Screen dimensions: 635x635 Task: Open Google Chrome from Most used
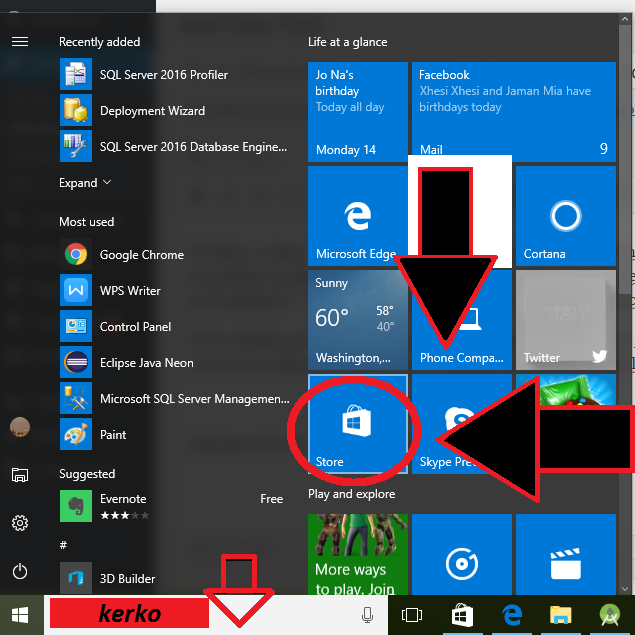pyautogui.click(x=141, y=255)
